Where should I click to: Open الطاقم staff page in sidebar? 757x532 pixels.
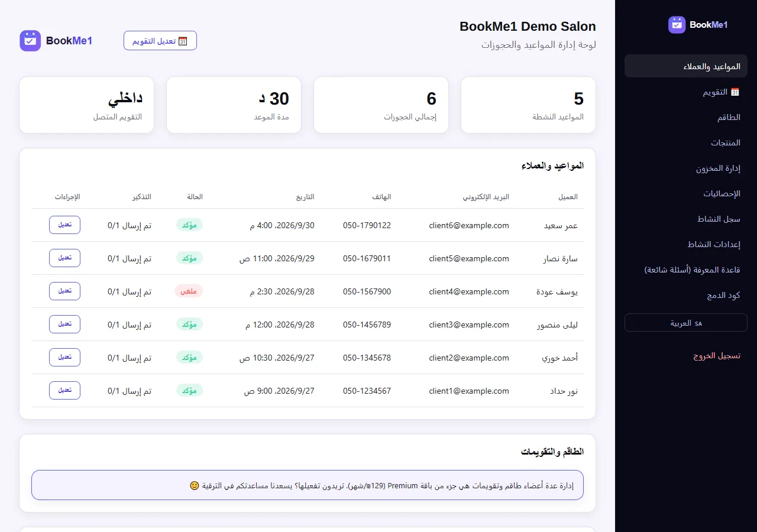click(x=686, y=117)
